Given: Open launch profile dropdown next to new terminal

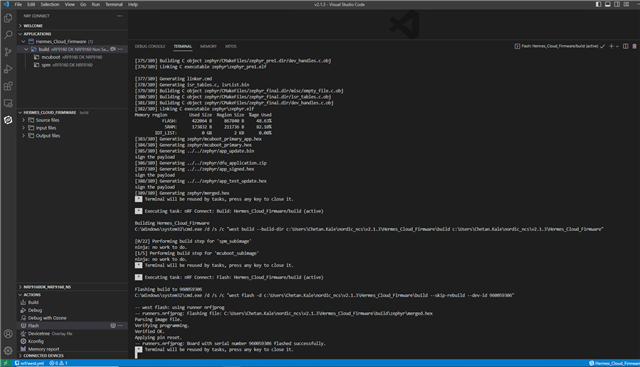Looking at the screenshot, I should pyautogui.click(x=617, y=47).
